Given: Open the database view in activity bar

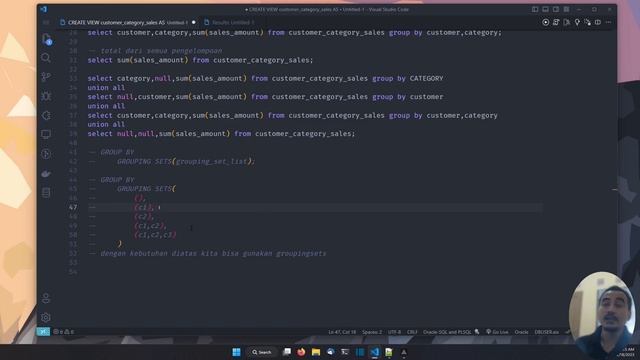Looking at the screenshot, I should pos(46,193).
